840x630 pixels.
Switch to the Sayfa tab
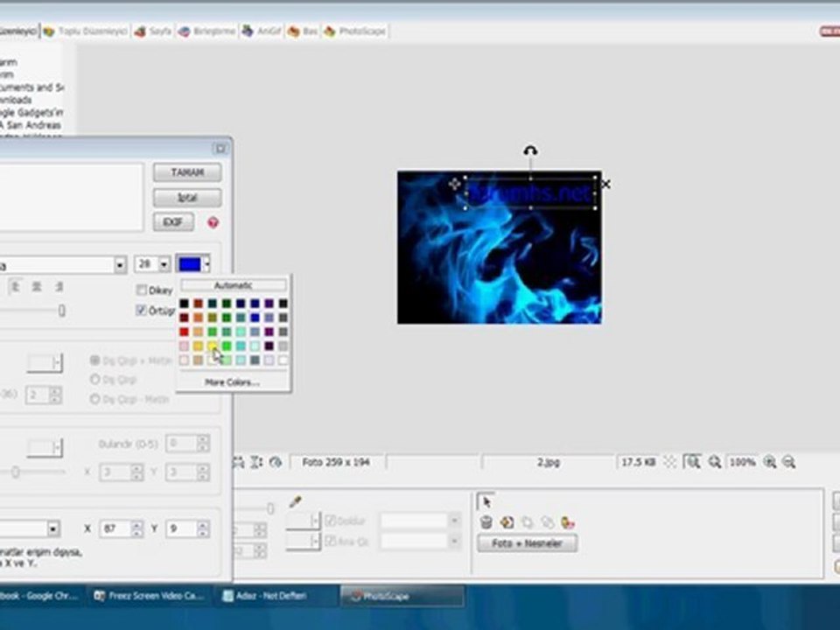(x=152, y=31)
